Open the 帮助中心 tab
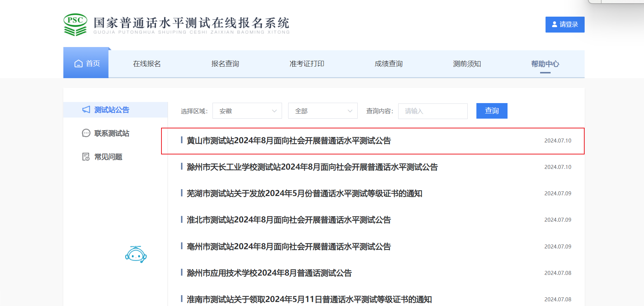This screenshot has width=644, height=306. tap(545, 64)
